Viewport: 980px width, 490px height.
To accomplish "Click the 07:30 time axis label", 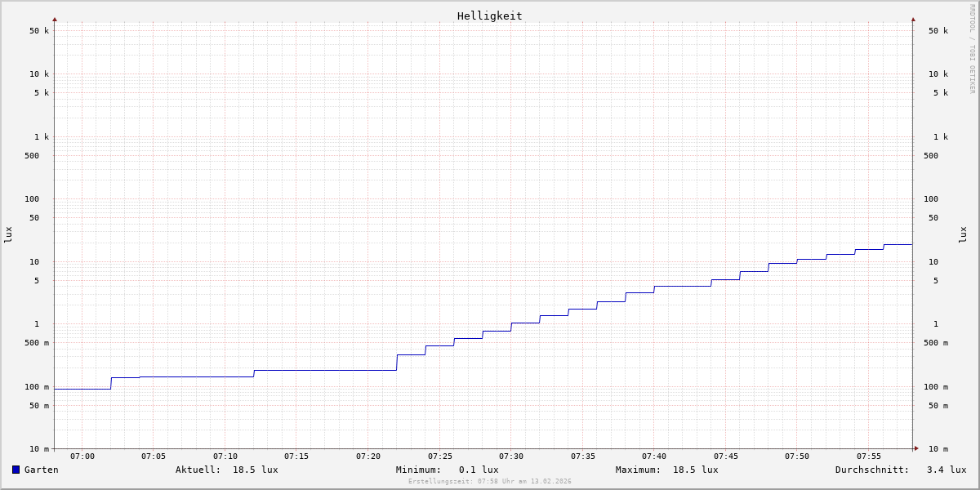I will (511, 457).
